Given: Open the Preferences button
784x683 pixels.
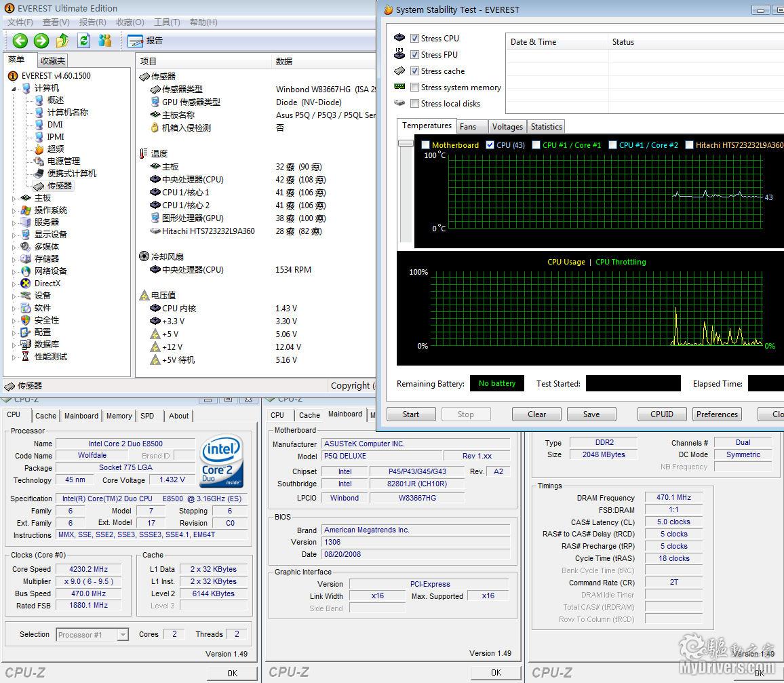Looking at the screenshot, I should [x=717, y=414].
